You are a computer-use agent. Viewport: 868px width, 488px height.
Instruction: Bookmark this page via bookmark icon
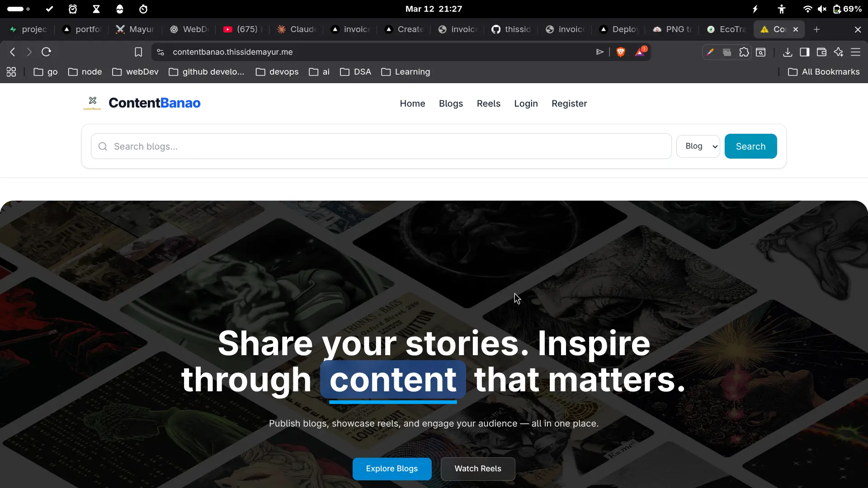point(138,52)
